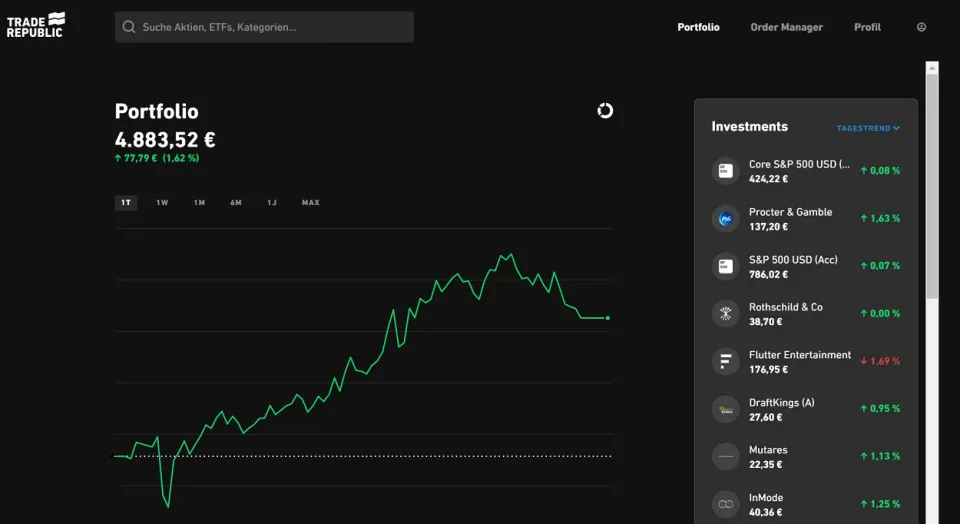Click the 0,95 % DraftKings trend value
The image size is (960, 524).
tap(880, 408)
